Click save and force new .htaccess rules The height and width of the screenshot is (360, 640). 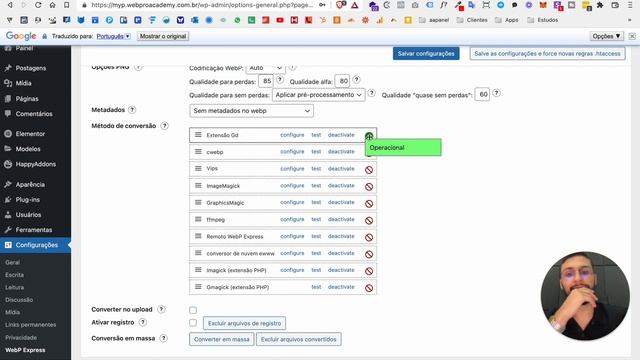(547, 53)
